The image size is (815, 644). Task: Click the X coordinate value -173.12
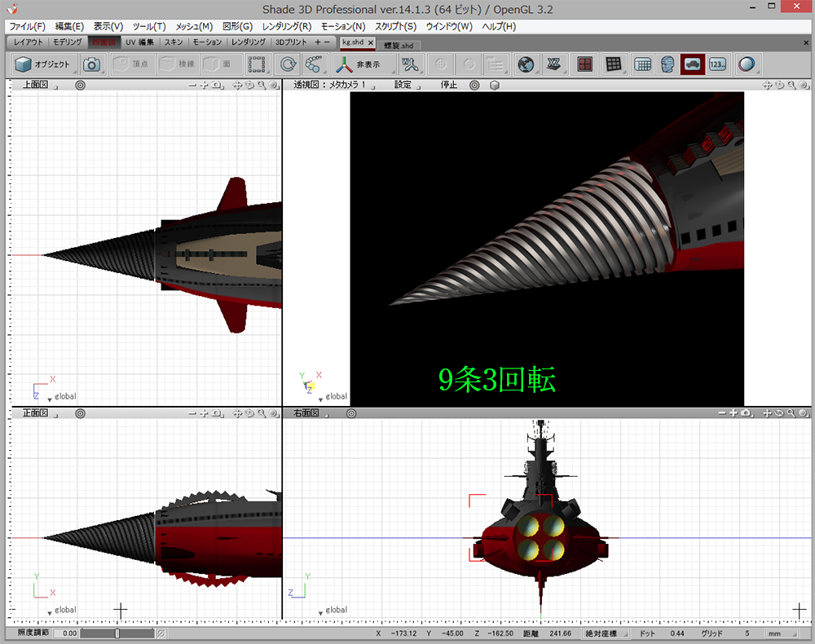coord(404,633)
